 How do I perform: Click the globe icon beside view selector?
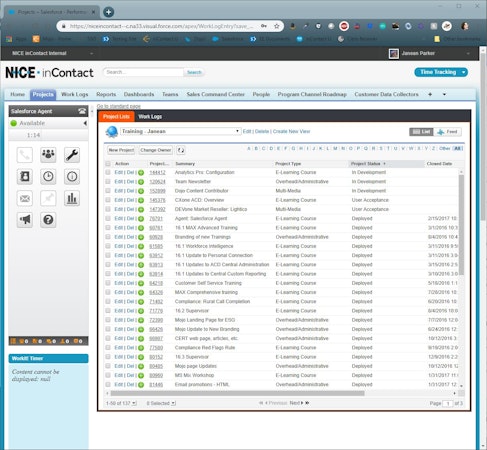click(x=112, y=132)
